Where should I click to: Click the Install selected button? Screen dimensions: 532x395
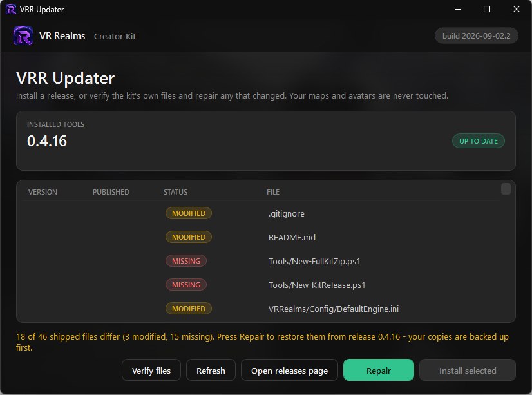pos(468,371)
